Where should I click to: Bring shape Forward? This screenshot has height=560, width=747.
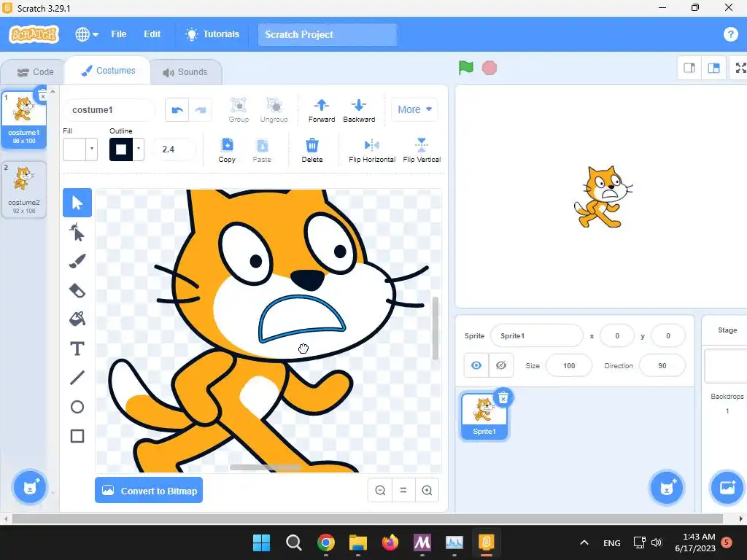[x=322, y=110]
